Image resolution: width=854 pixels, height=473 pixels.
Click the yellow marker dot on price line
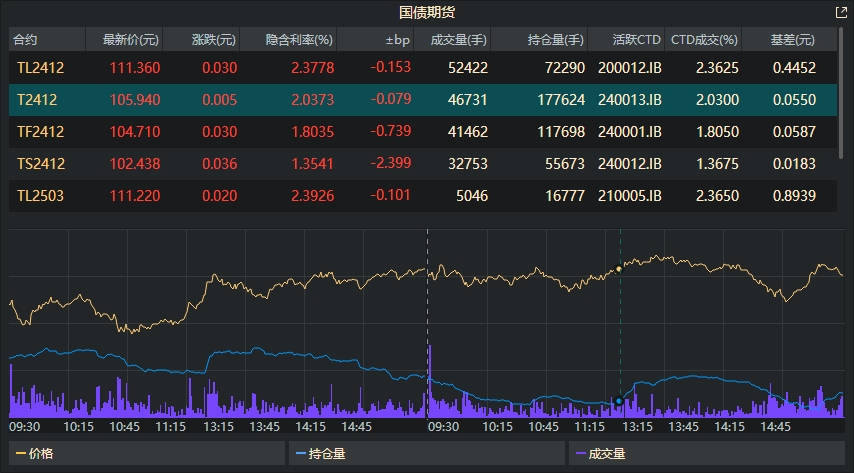click(619, 269)
